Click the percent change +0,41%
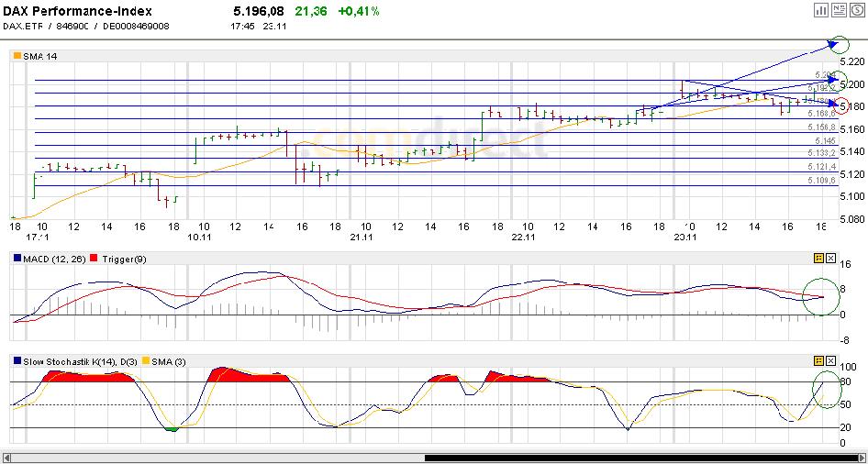The width and height of the screenshot is (868, 464). [x=359, y=10]
